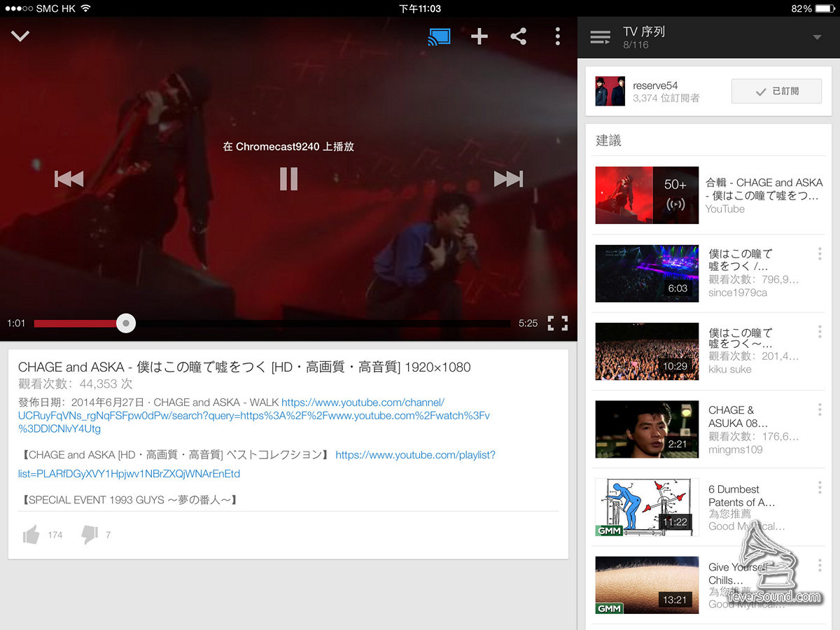Share the video using the share icon
840x630 pixels.
(519, 36)
